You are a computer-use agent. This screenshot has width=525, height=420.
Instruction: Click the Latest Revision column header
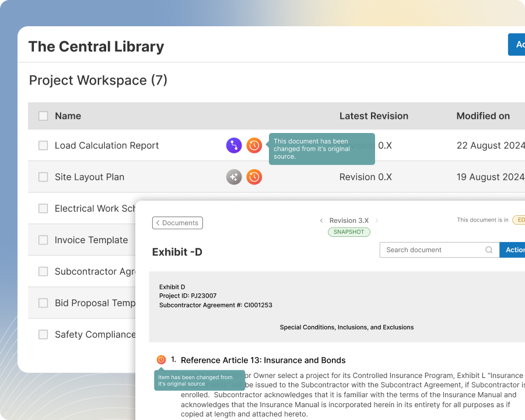[x=374, y=116]
